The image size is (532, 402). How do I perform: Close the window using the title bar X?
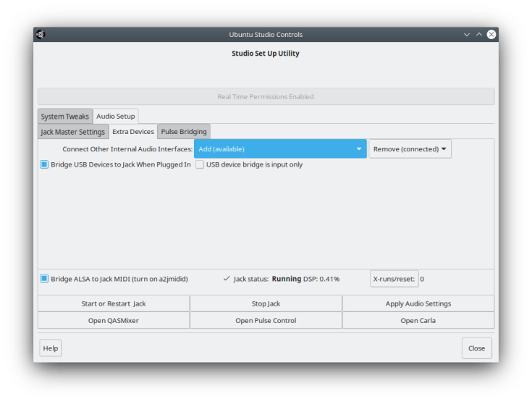[x=491, y=35]
